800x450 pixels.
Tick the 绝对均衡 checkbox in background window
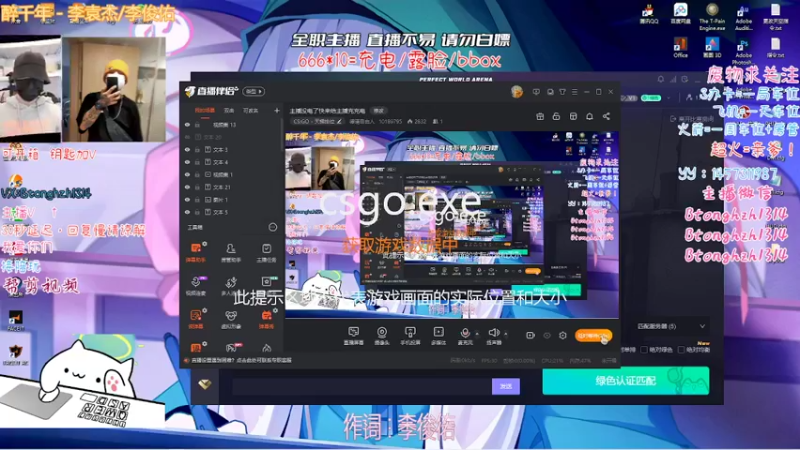681,350
